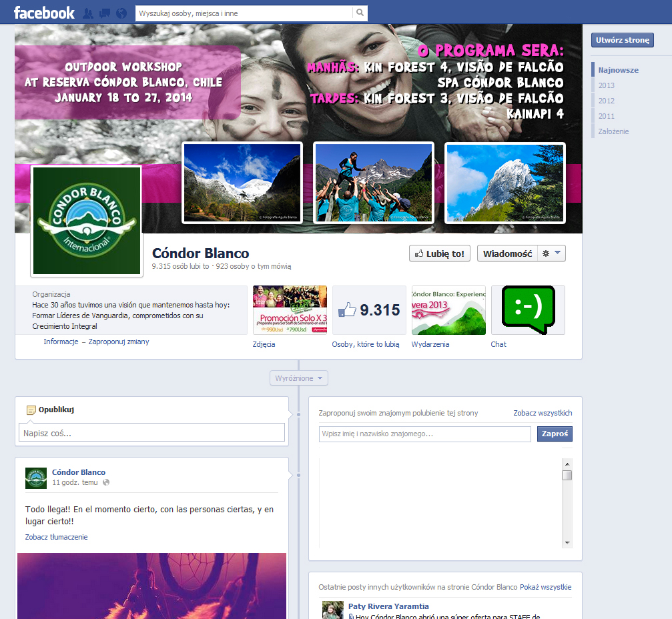
Task: Click Osoby, które to lubią link
Action: pos(366,344)
